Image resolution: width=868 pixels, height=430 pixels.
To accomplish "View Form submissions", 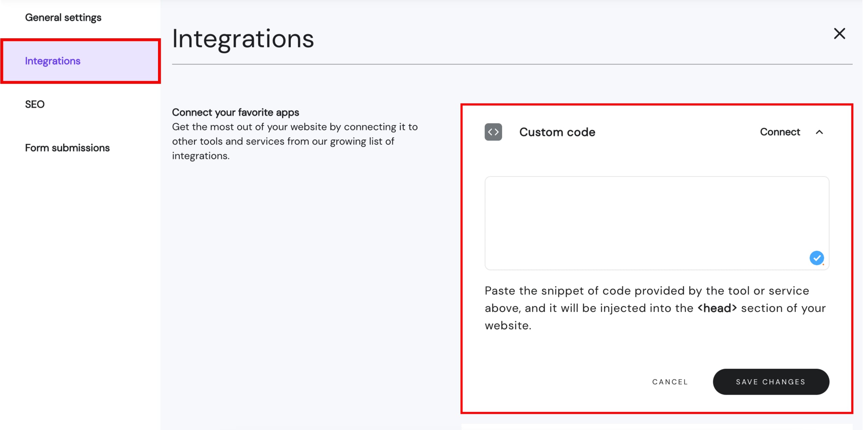I will tap(67, 148).
